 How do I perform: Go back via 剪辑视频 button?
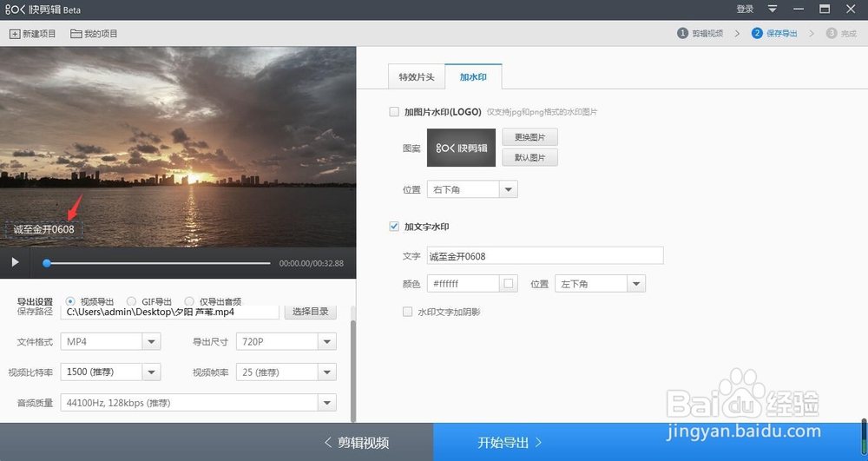357,442
